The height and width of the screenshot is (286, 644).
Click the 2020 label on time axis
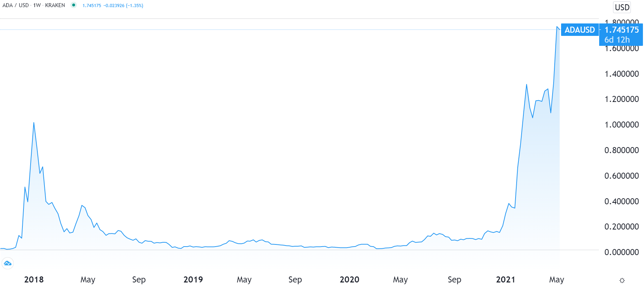pyautogui.click(x=349, y=280)
